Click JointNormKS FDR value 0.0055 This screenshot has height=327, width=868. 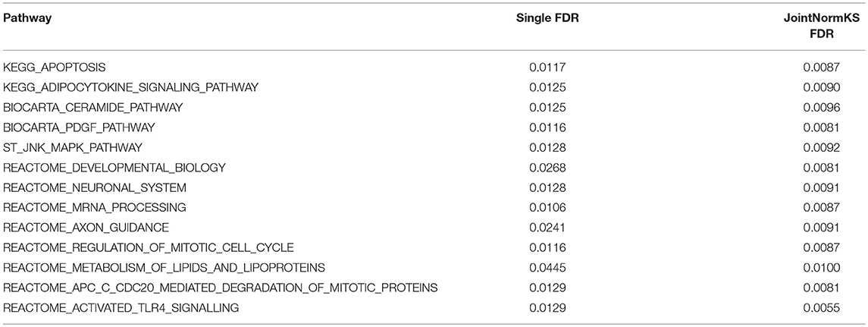pos(822,307)
